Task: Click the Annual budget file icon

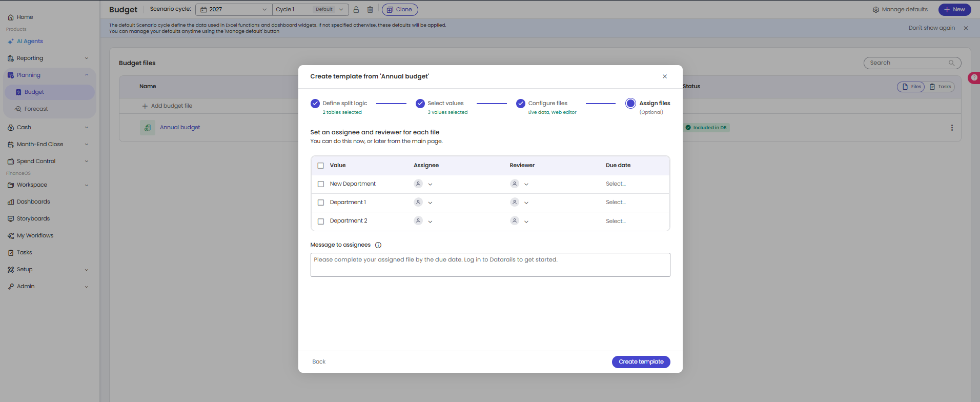Action: pos(148,127)
